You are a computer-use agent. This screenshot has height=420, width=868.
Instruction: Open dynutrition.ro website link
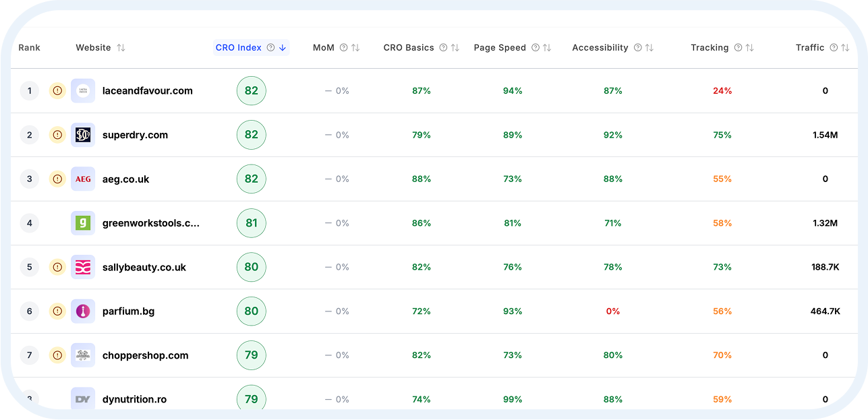(134, 399)
